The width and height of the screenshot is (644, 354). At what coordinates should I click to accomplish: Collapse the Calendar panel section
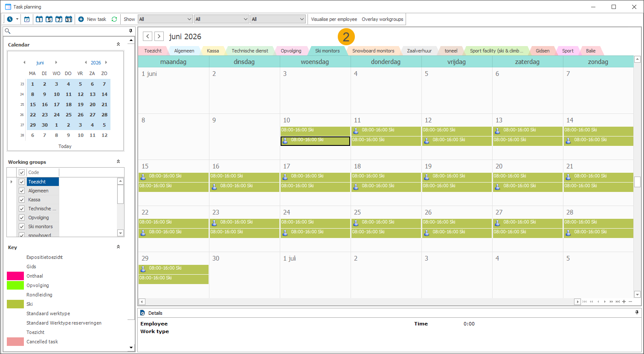click(118, 44)
